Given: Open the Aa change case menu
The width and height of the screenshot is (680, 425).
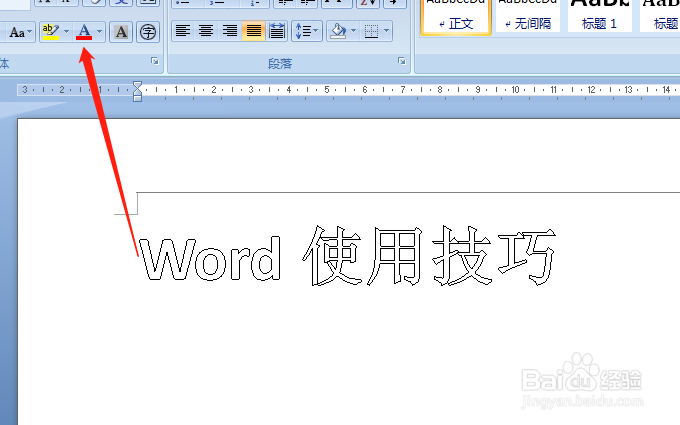Looking at the screenshot, I should pyautogui.click(x=20, y=32).
